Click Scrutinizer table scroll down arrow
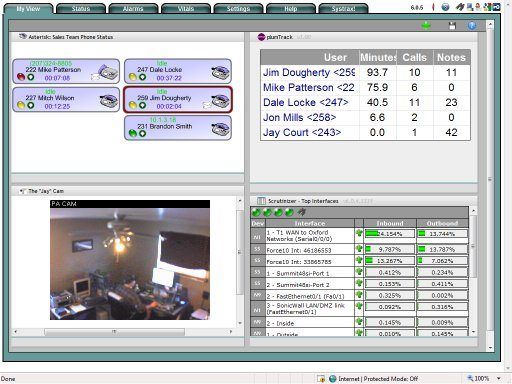The image size is (512, 384). click(x=473, y=332)
